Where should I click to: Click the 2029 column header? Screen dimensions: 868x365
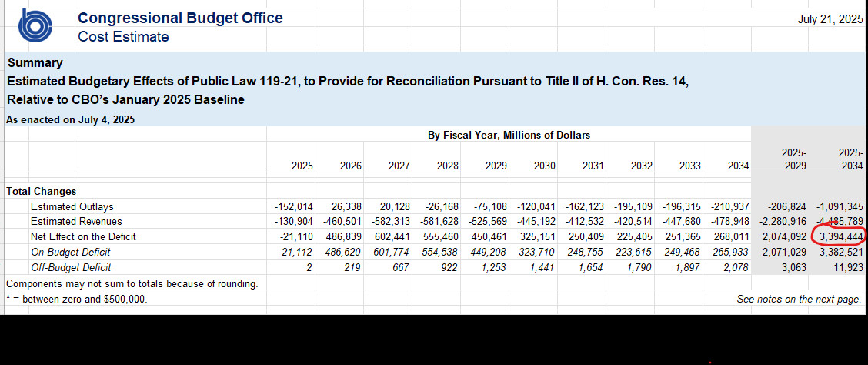coord(496,166)
